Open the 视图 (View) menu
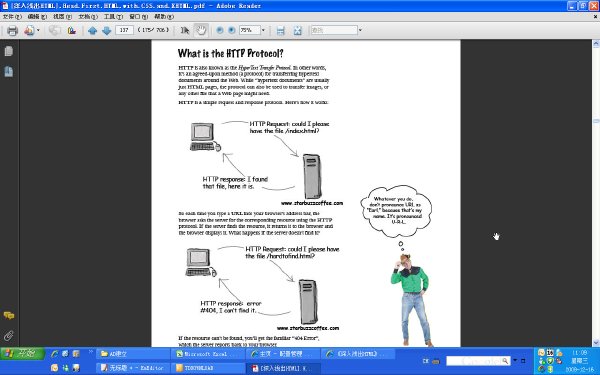The height and width of the screenshot is (375, 600). (x=63, y=16)
